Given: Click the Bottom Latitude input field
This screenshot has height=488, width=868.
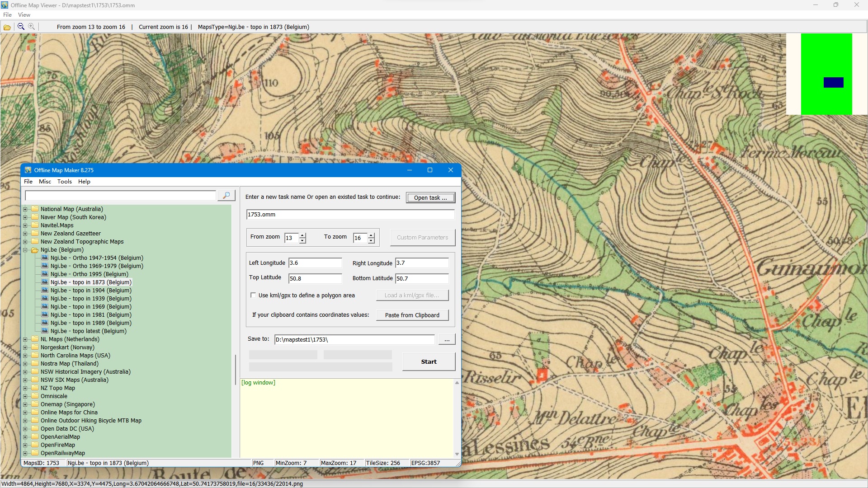Looking at the screenshot, I should (422, 278).
